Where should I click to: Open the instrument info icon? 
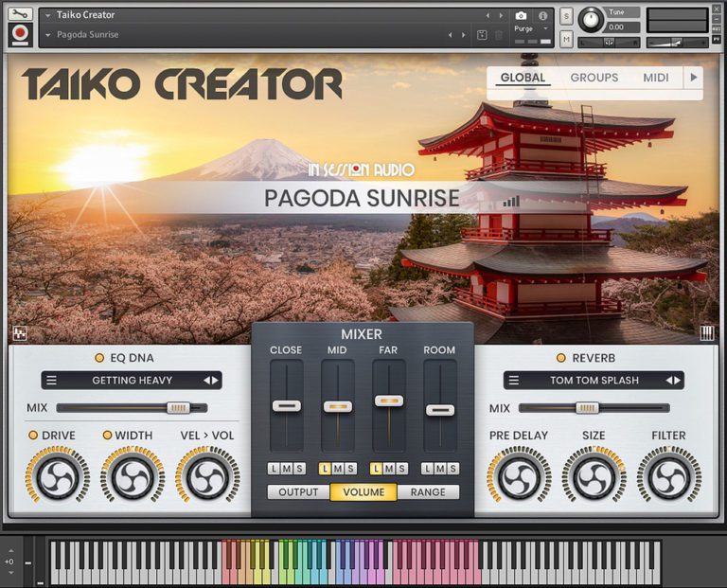543,16
